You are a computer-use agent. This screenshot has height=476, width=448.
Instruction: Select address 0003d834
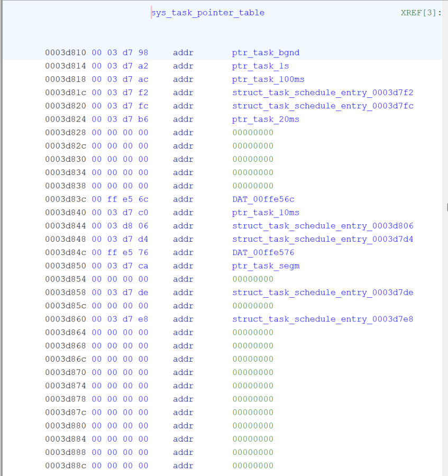(x=66, y=173)
